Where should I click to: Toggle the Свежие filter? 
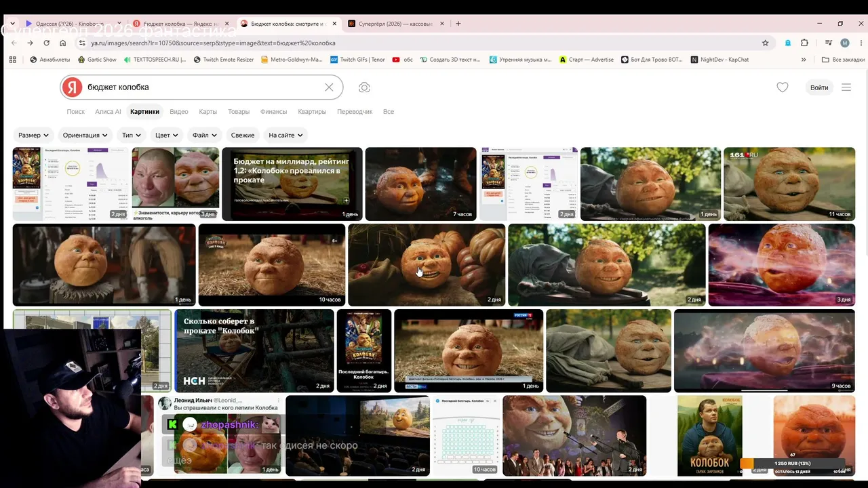(x=243, y=135)
